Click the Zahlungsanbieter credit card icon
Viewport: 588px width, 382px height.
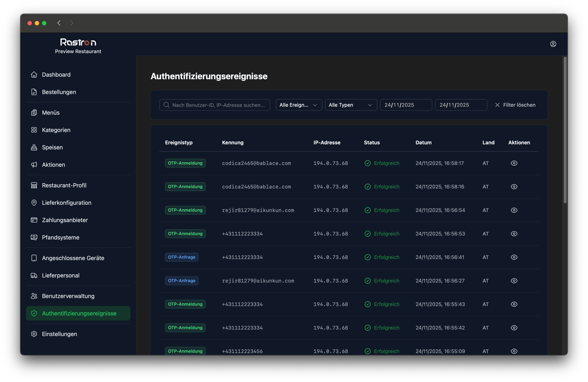34,220
